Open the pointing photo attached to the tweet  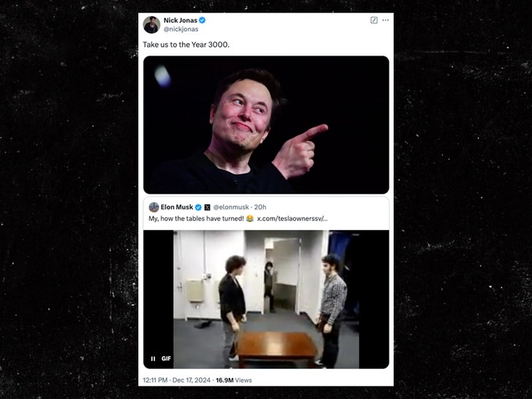[x=266, y=125]
